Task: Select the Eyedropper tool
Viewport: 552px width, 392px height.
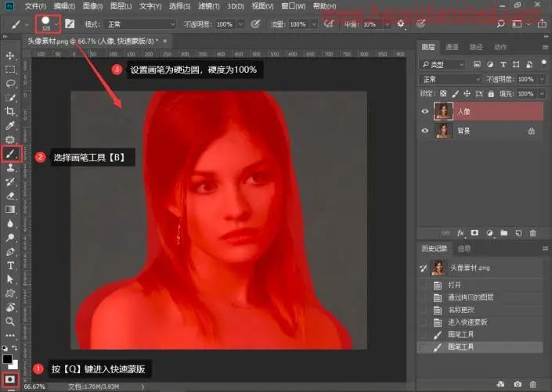Action: click(10, 126)
